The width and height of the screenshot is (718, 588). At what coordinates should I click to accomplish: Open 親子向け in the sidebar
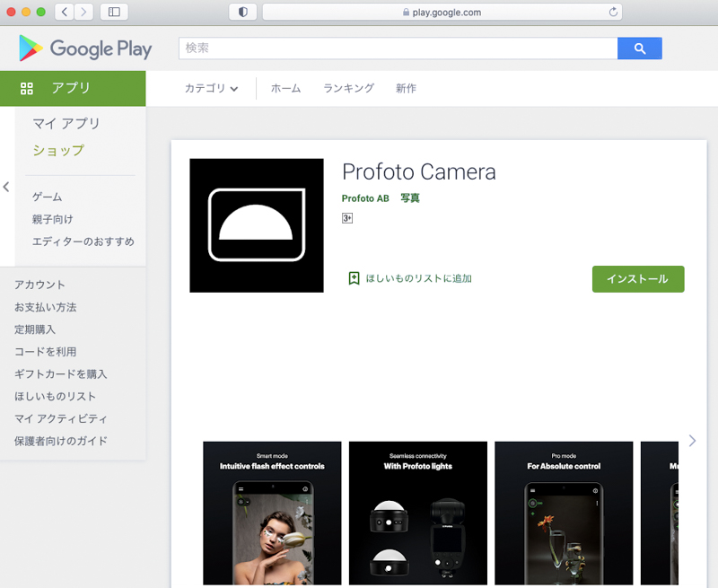(53, 219)
